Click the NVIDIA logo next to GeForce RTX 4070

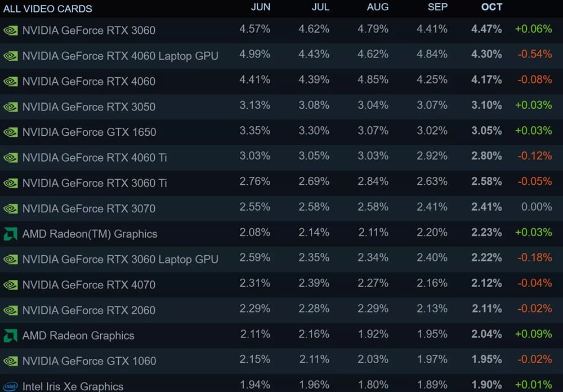10,285
